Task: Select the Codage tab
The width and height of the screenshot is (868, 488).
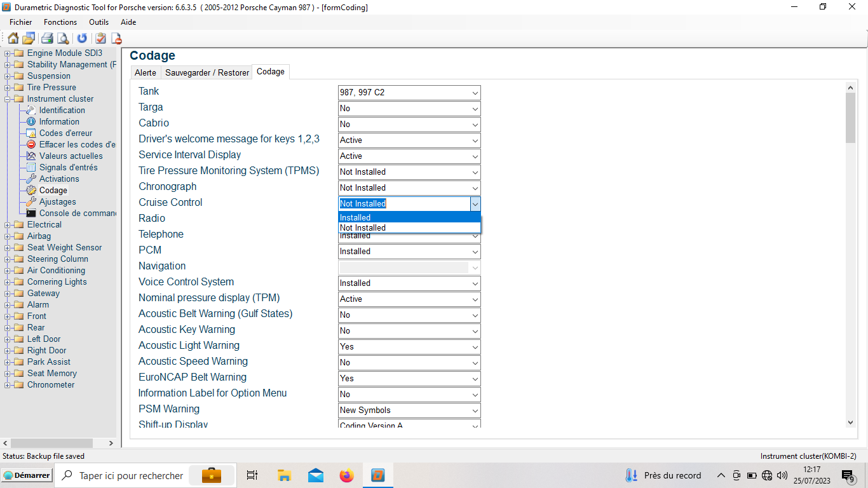Action: 271,72
